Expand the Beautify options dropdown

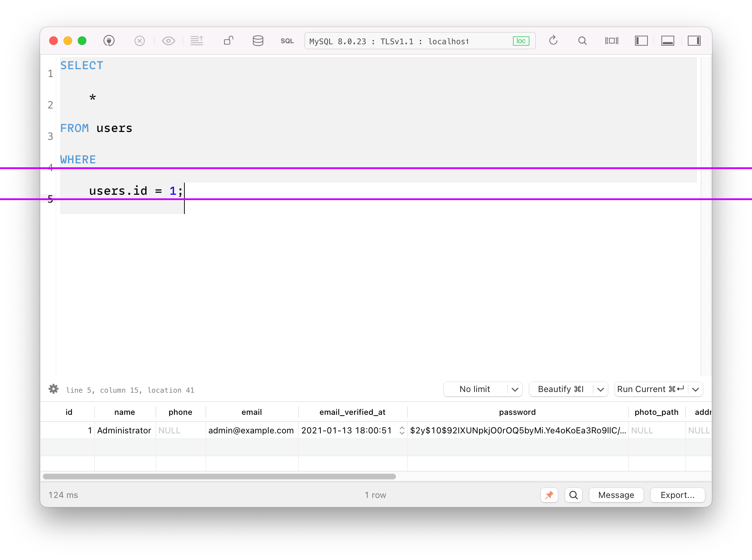pos(601,389)
